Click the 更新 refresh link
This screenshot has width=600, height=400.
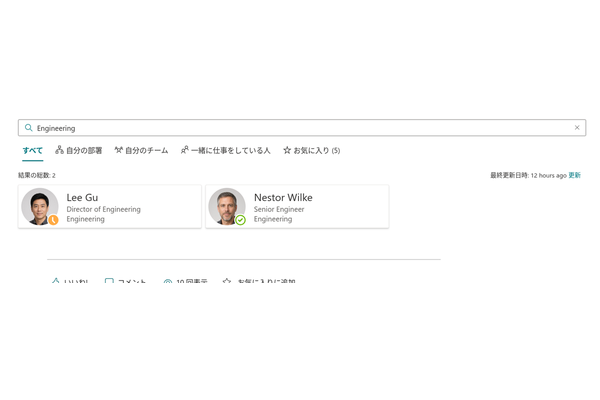tap(574, 175)
